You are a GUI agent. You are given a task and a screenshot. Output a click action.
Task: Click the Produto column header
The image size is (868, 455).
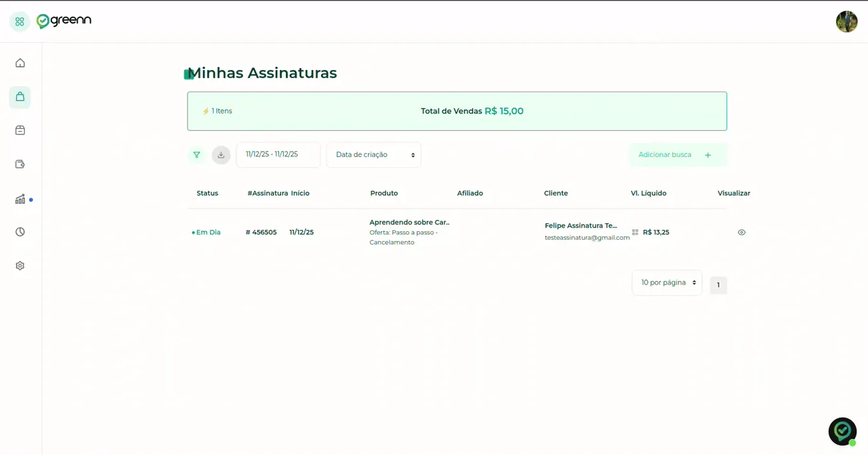(x=384, y=193)
